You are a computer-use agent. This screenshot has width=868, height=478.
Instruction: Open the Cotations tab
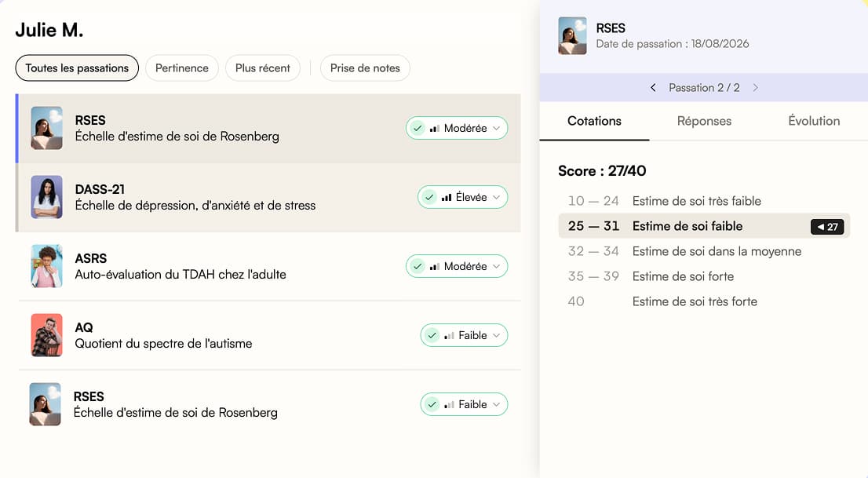pos(595,121)
